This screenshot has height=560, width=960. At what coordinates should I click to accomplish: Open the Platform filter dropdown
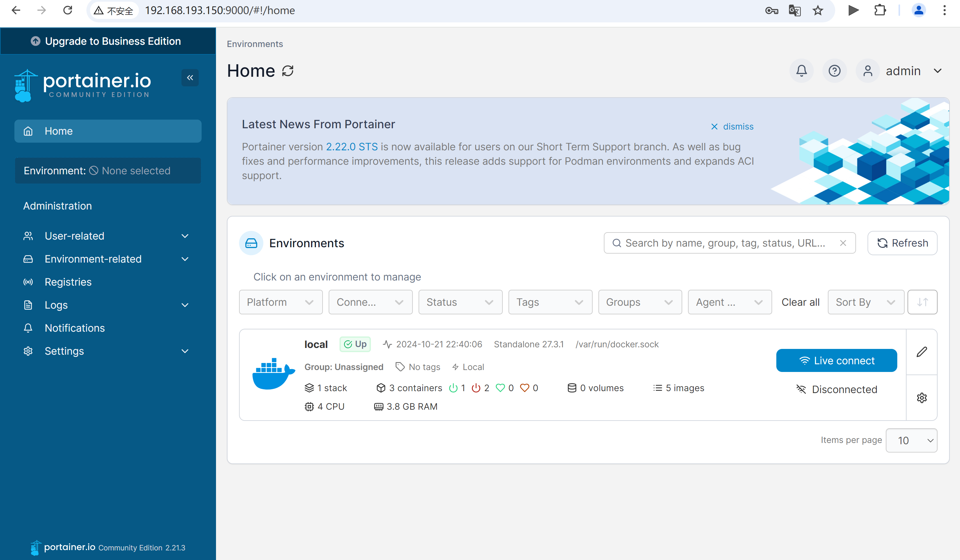point(281,302)
